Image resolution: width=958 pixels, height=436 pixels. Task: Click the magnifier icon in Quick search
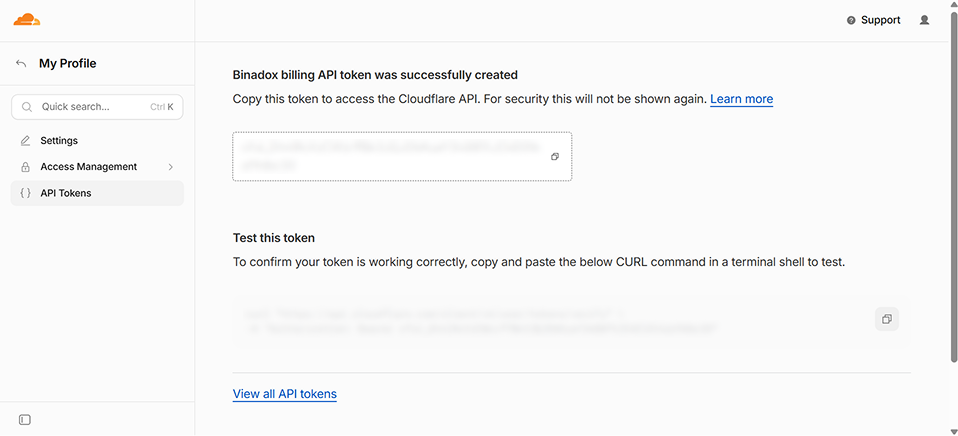pos(27,107)
